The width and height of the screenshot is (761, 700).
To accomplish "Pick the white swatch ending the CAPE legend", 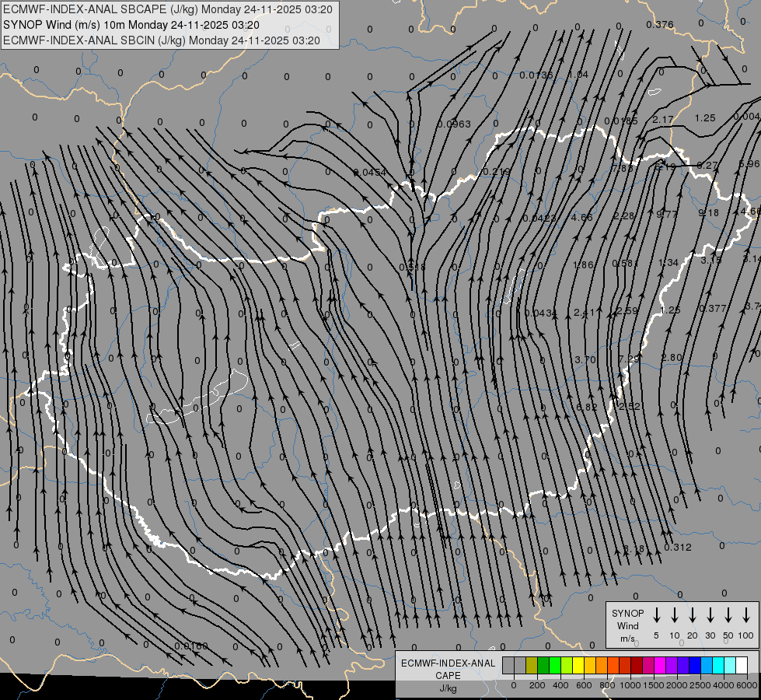I will click(x=742, y=666).
